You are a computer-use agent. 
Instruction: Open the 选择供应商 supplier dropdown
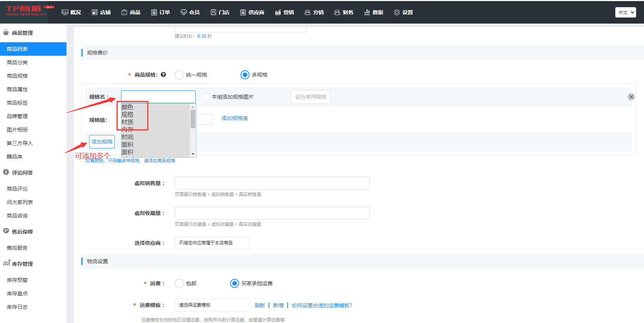point(212,243)
